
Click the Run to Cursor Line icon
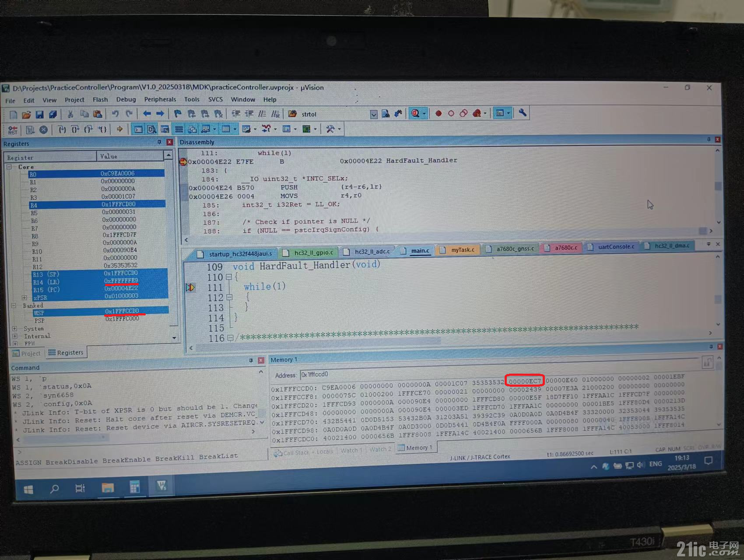point(102,129)
